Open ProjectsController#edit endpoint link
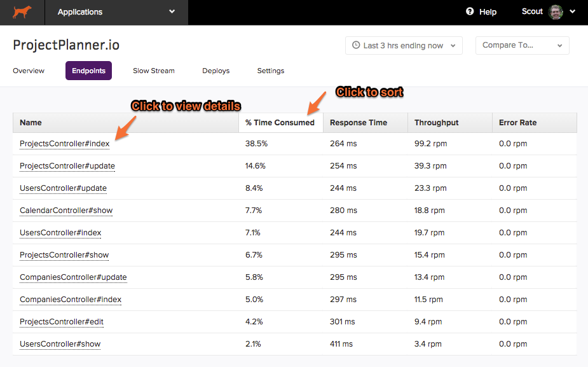Image resolution: width=588 pixels, height=367 pixels. pyautogui.click(x=62, y=322)
